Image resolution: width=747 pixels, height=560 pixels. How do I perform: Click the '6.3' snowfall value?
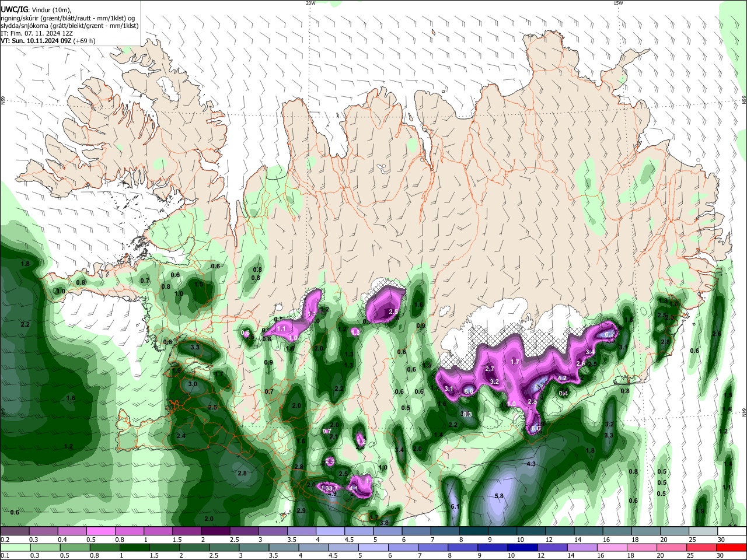[x=609, y=334]
